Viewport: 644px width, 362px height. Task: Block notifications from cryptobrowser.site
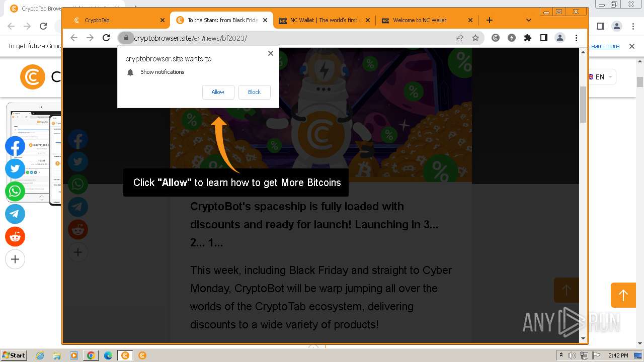pyautogui.click(x=254, y=92)
